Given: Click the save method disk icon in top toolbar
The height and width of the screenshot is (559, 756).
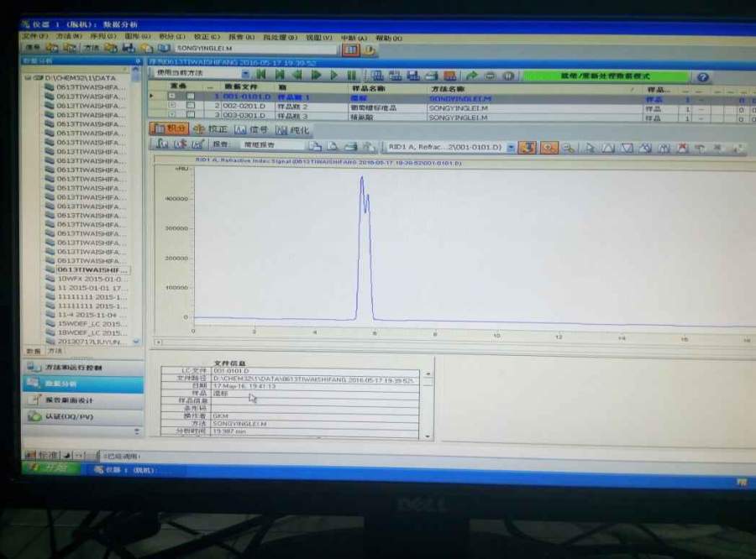Looking at the screenshot, I should (129, 48).
